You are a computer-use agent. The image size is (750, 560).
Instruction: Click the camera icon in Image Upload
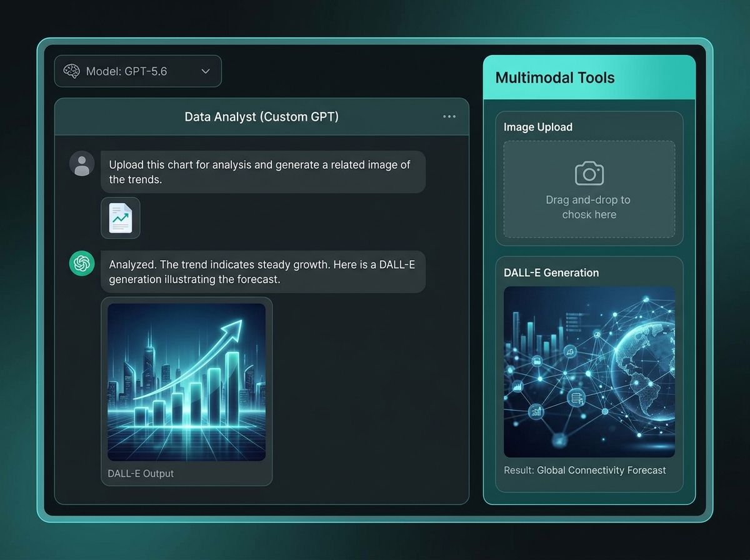(x=589, y=173)
